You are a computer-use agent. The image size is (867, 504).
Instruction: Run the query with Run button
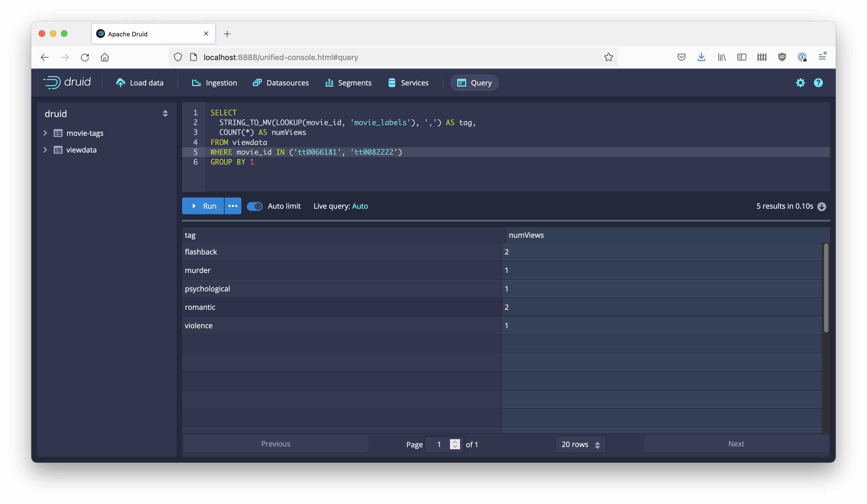(x=203, y=206)
